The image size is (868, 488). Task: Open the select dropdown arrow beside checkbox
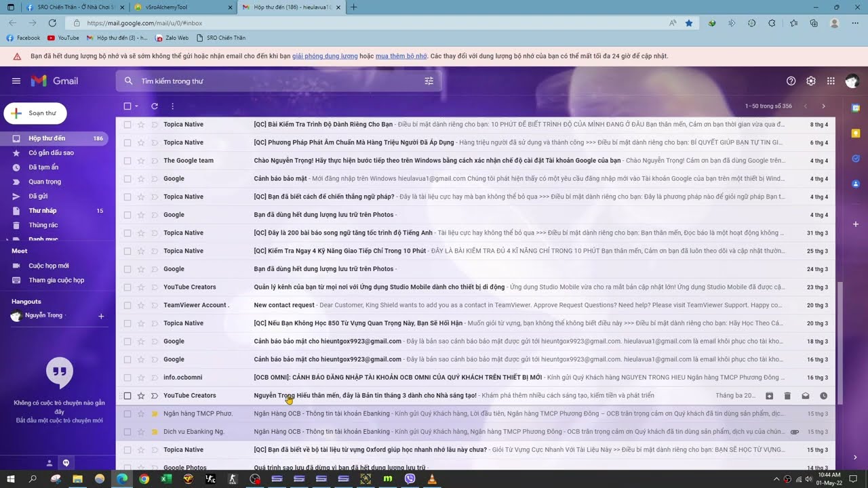pyautogui.click(x=136, y=106)
